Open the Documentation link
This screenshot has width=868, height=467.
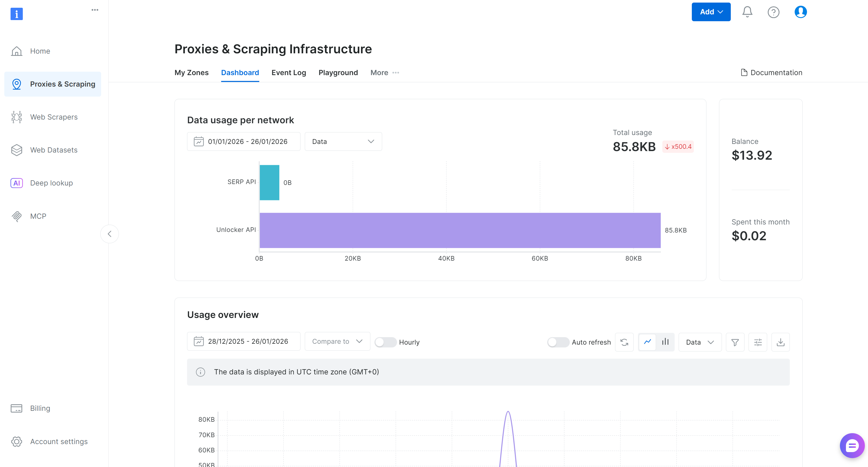click(772, 73)
